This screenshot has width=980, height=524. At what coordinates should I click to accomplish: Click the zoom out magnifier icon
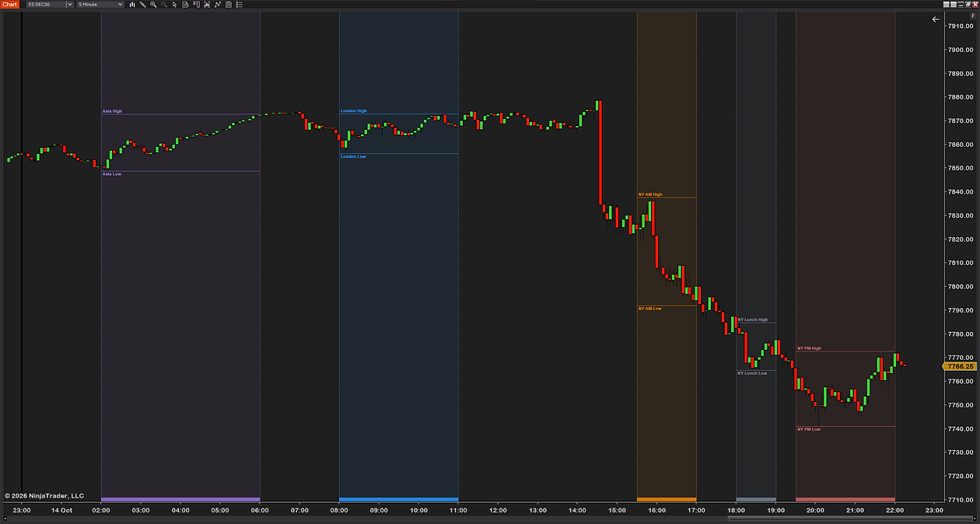pos(163,4)
